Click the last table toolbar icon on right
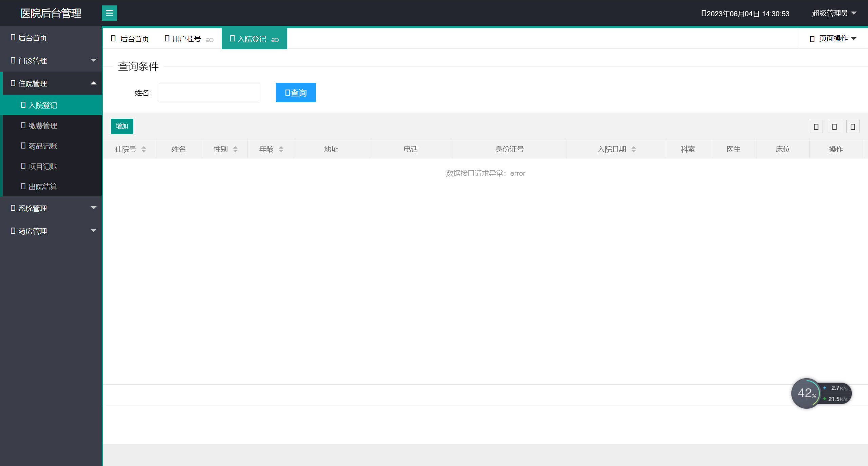The height and width of the screenshot is (466, 868). click(x=853, y=127)
